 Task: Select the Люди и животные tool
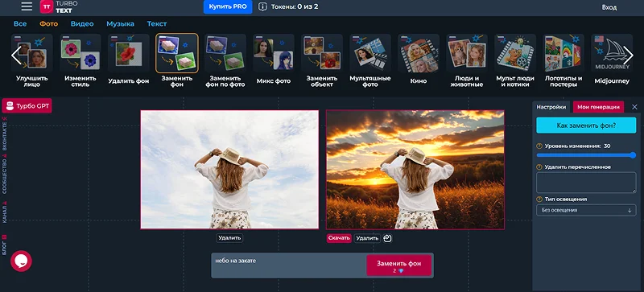pos(467,61)
